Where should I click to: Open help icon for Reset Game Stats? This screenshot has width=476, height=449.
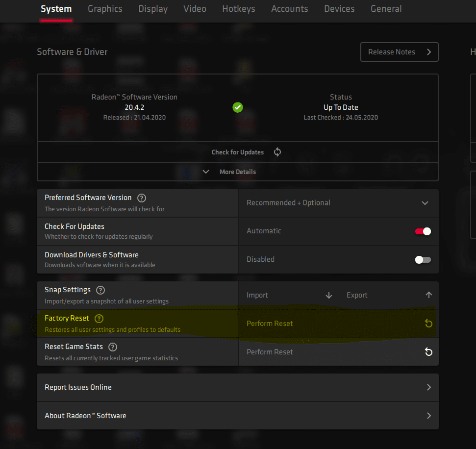pyautogui.click(x=113, y=347)
